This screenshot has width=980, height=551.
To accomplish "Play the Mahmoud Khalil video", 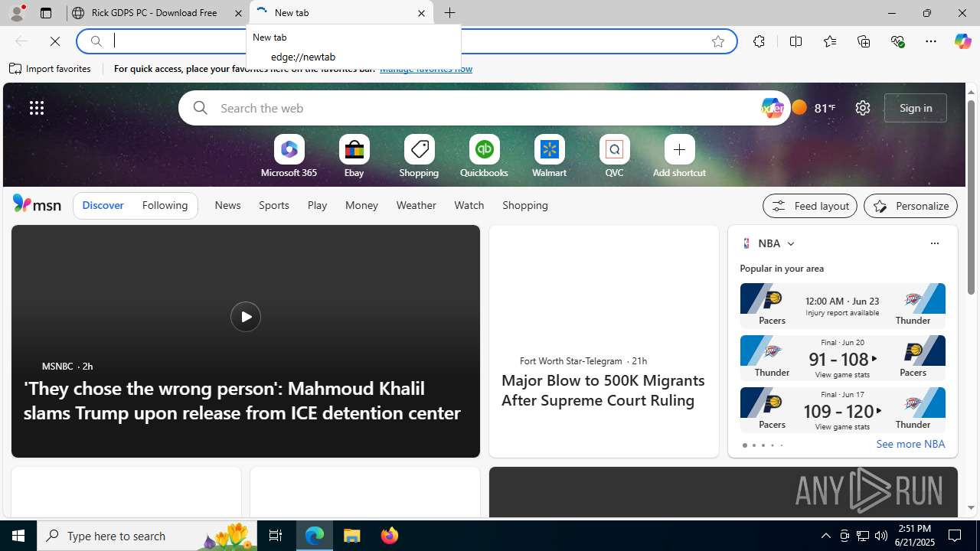I will (245, 317).
